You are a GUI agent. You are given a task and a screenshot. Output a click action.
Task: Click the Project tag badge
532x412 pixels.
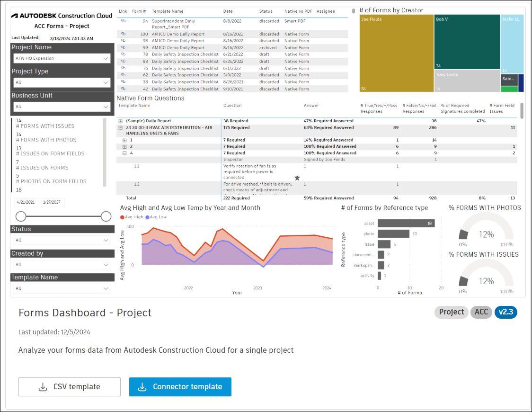click(x=451, y=312)
